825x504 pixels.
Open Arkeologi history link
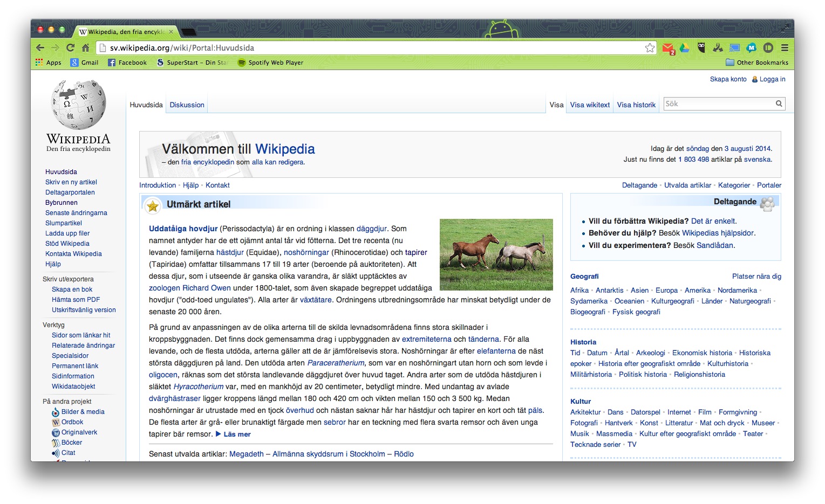650,353
